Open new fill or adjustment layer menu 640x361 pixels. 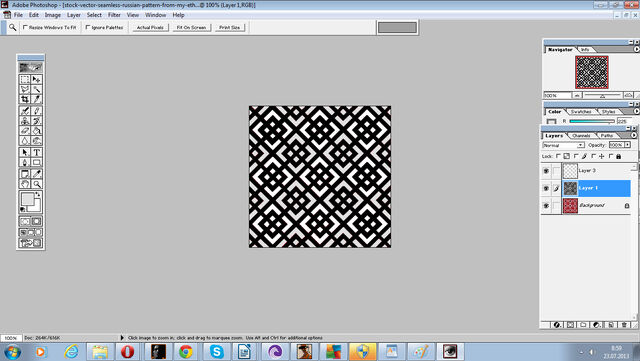[597, 325]
